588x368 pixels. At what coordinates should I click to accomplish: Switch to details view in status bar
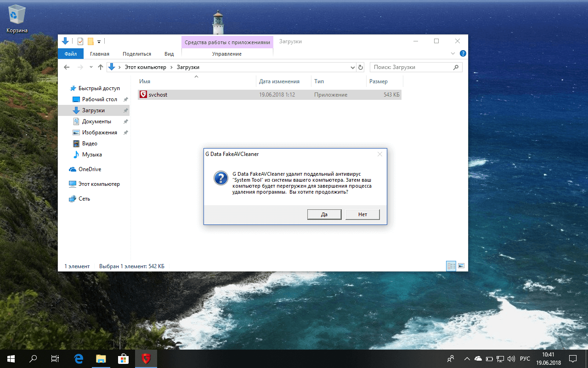[x=451, y=266]
